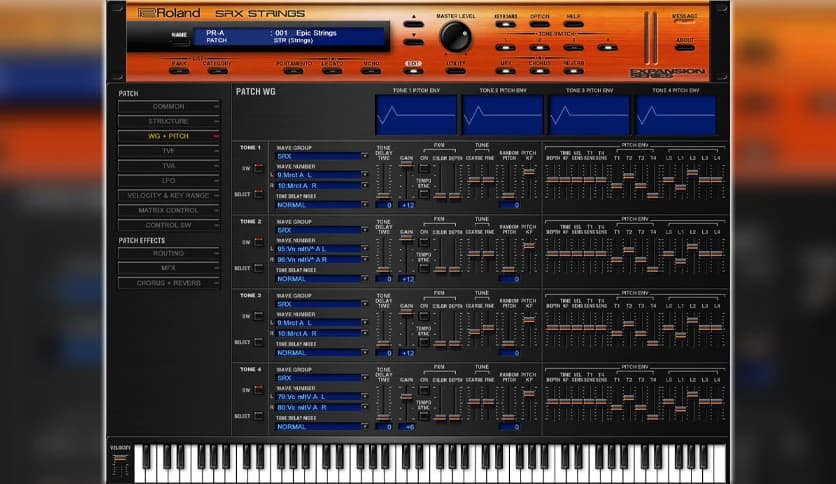Open Tone 4 Tone Delay Mode dropdown

(x=321, y=426)
